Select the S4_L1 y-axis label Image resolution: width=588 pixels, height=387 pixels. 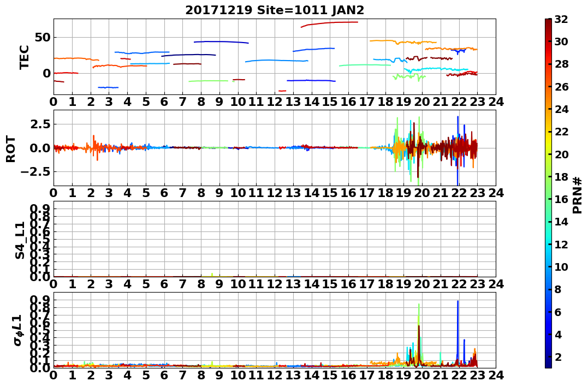20,240
